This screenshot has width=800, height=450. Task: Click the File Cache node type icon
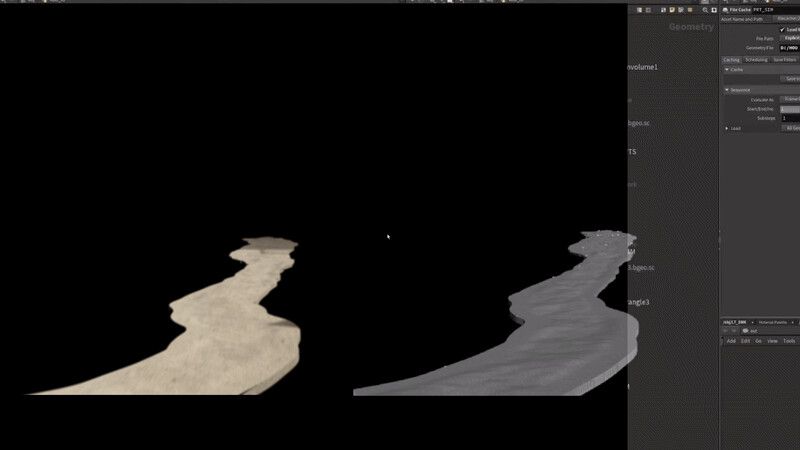pos(725,10)
